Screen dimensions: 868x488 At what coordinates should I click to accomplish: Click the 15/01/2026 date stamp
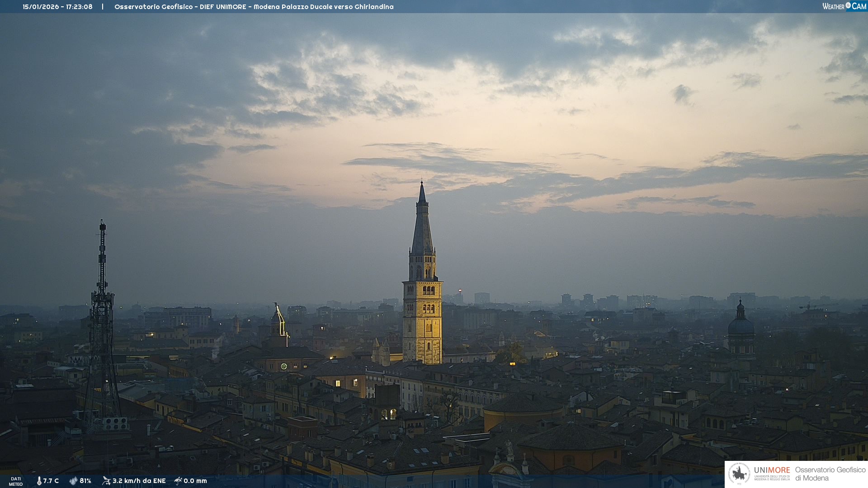click(41, 7)
